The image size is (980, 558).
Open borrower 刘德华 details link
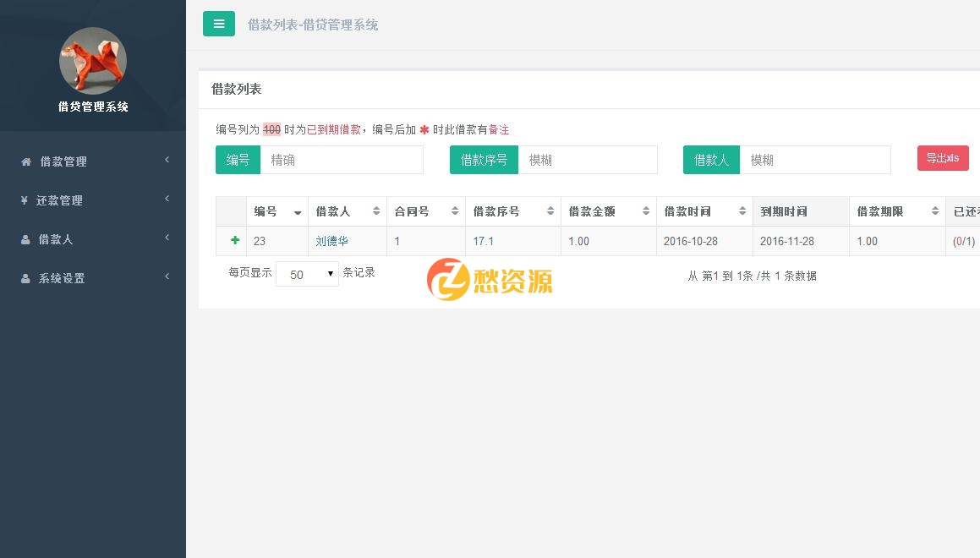pyautogui.click(x=331, y=241)
